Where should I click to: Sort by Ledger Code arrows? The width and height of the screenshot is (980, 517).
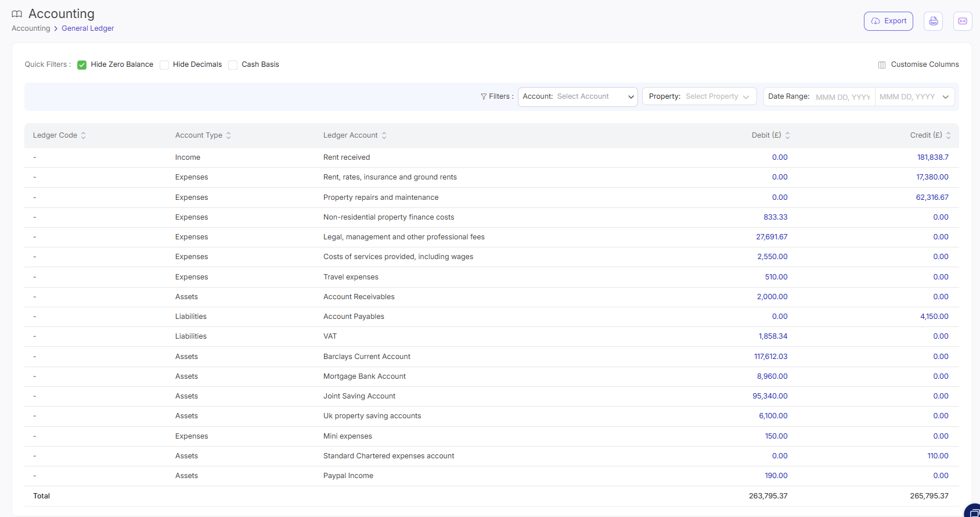point(84,135)
